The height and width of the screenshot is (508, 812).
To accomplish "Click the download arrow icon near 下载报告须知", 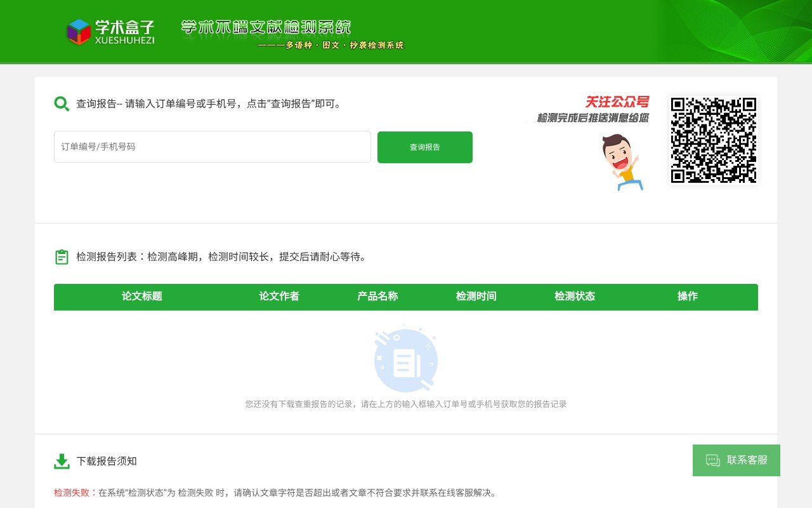I will tap(61, 460).
